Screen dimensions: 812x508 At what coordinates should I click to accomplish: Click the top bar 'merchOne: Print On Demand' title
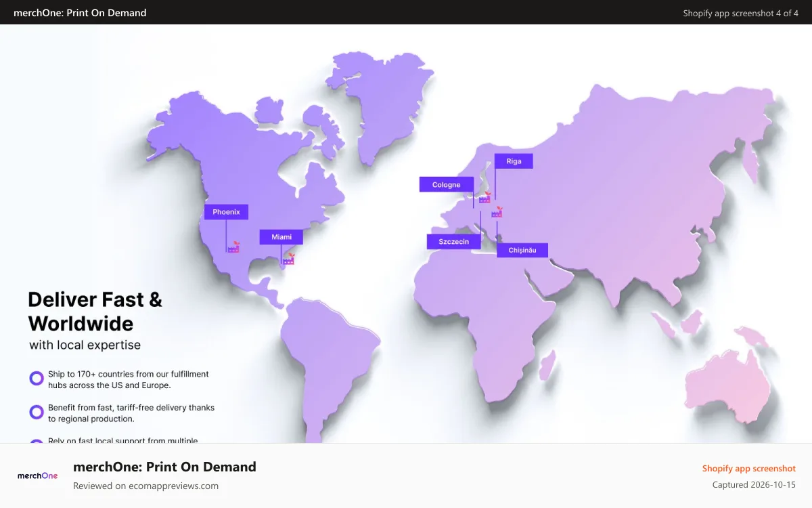pyautogui.click(x=80, y=13)
